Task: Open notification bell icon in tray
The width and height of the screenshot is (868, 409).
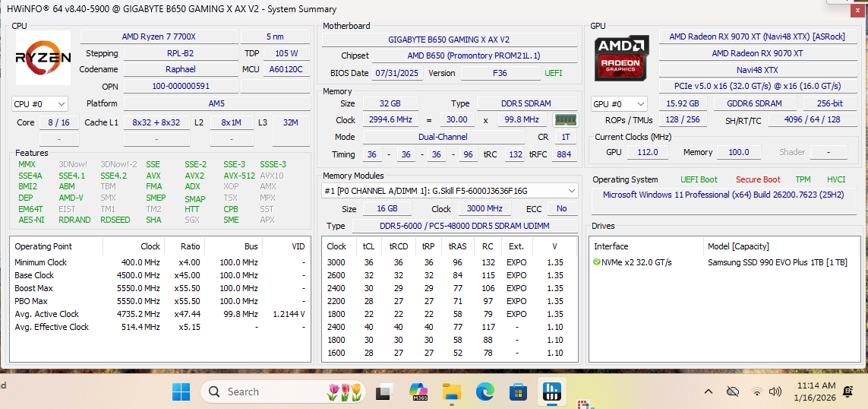Action: click(847, 392)
